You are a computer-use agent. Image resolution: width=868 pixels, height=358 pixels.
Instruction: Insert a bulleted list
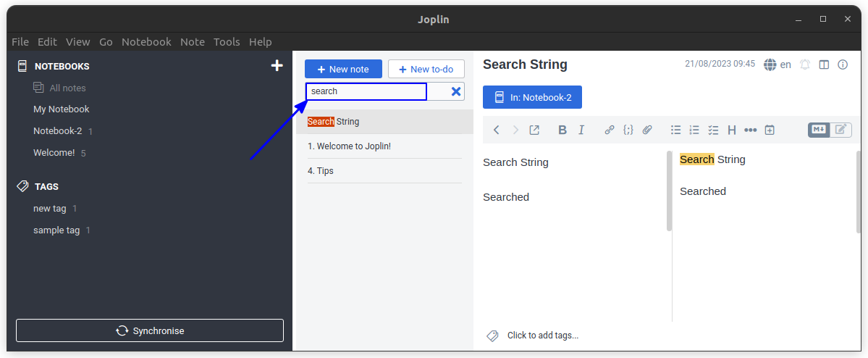[x=675, y=130]
